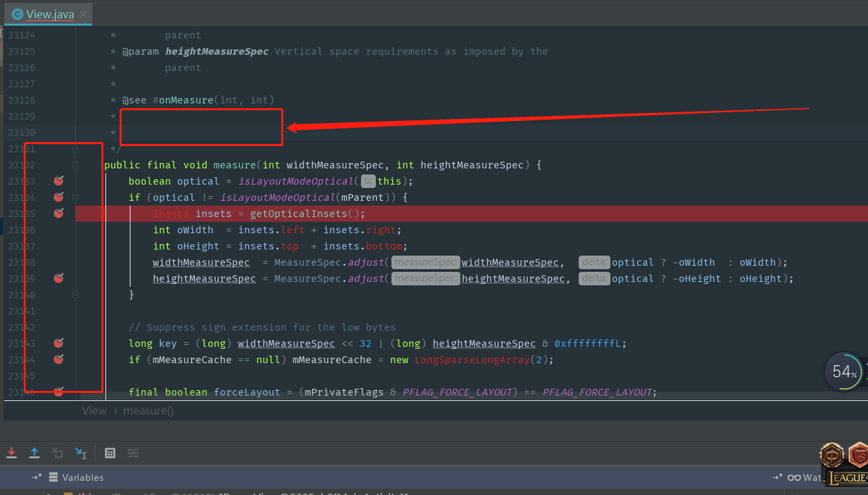Toggle breakpoint on the mMeasureCache null check line
868x495 pixels.
point(59,359)
